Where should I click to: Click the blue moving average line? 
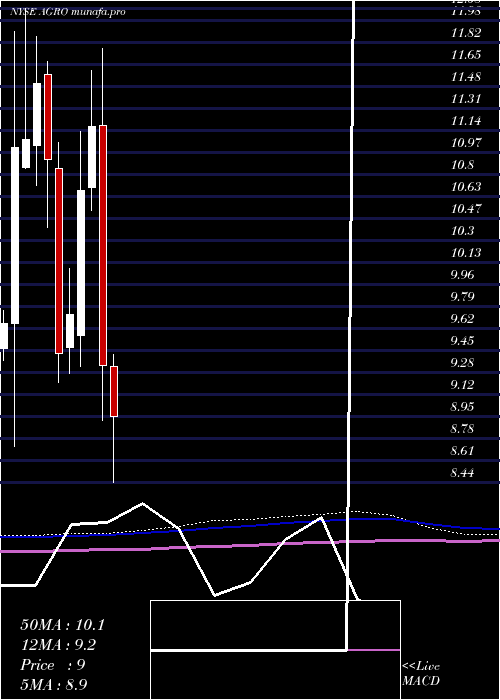[250, 526]
